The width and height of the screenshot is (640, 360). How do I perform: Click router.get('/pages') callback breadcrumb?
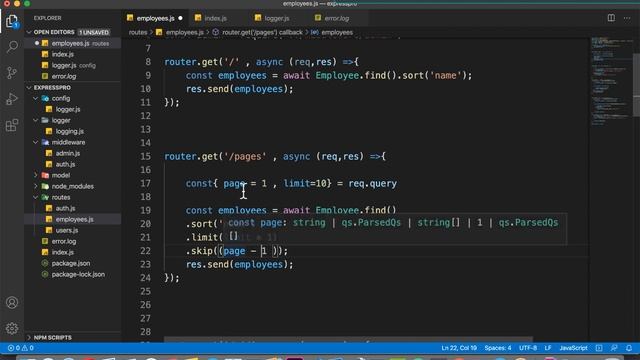click(x=258, y=32)
